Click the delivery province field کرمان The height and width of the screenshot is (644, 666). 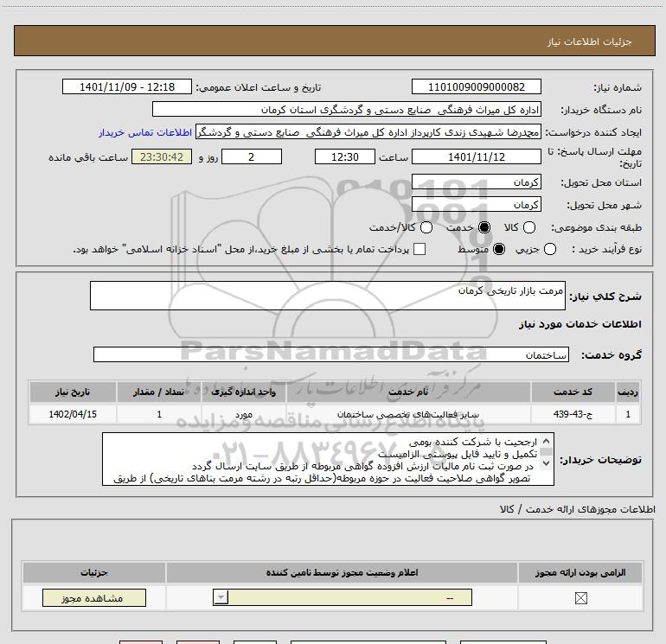[476, 182]
